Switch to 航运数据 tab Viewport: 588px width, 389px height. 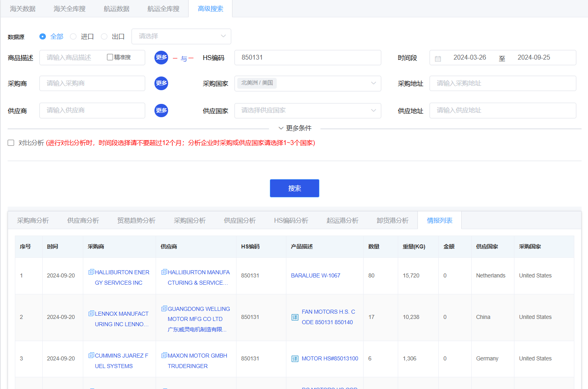[x=117, y=9]
